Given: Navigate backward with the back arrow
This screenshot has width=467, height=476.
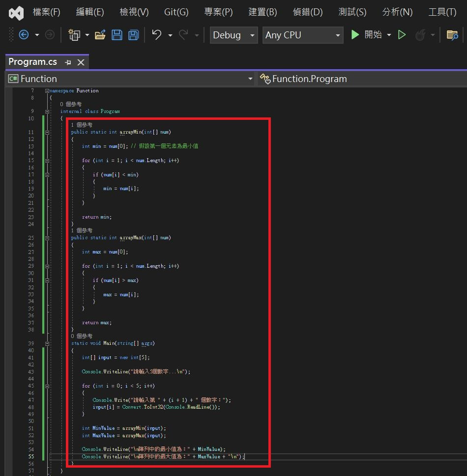Looking at the screenshot, I should (24, 35).
